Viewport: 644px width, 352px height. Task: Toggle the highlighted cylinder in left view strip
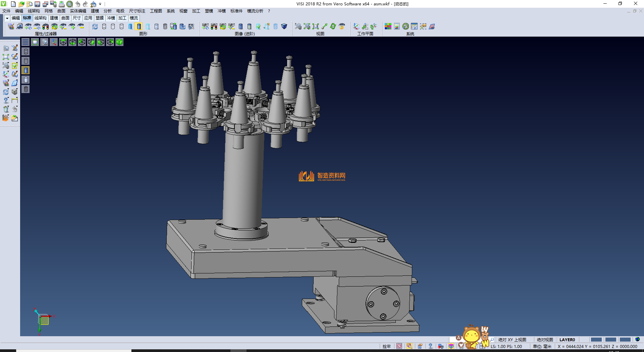(x=26, y=70)
